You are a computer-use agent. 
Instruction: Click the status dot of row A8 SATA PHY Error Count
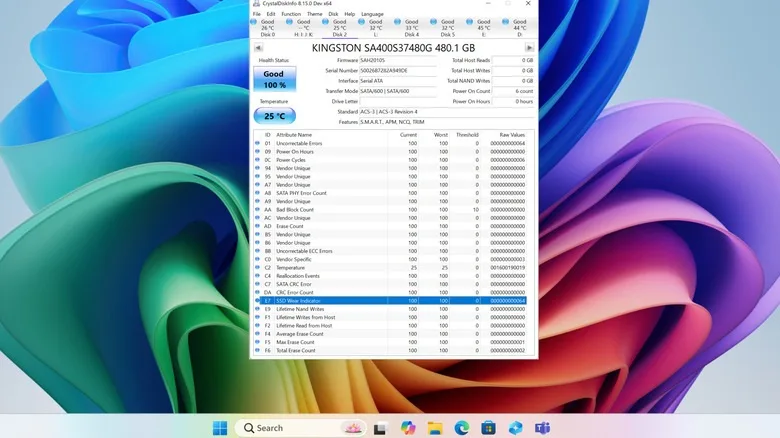point(257,193)
